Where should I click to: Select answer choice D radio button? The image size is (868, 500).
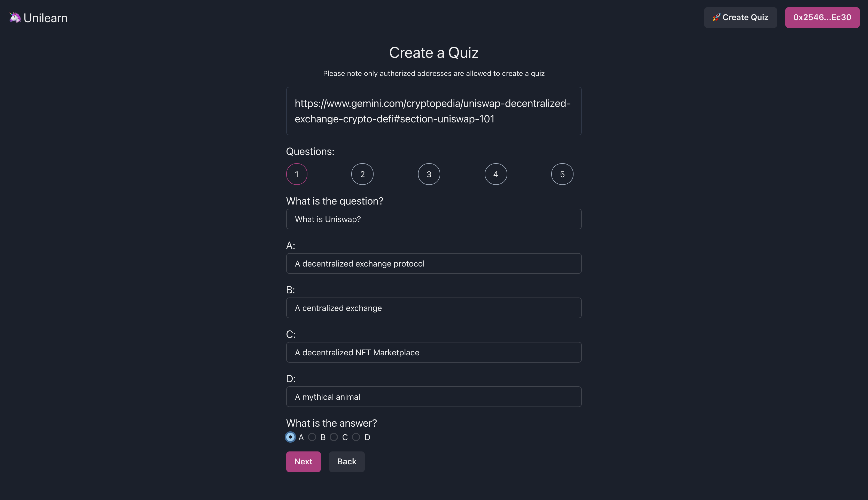(x=356, y=437)
